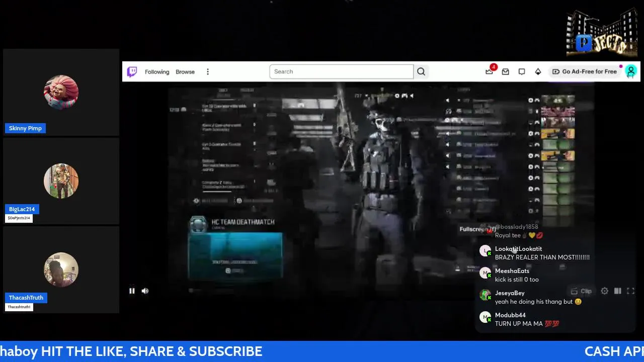The height and width of the screenshot is (362, 644).
Task: Select the HC TEAM DEATHMATCH playlist tile
Action: coord(235,247)
